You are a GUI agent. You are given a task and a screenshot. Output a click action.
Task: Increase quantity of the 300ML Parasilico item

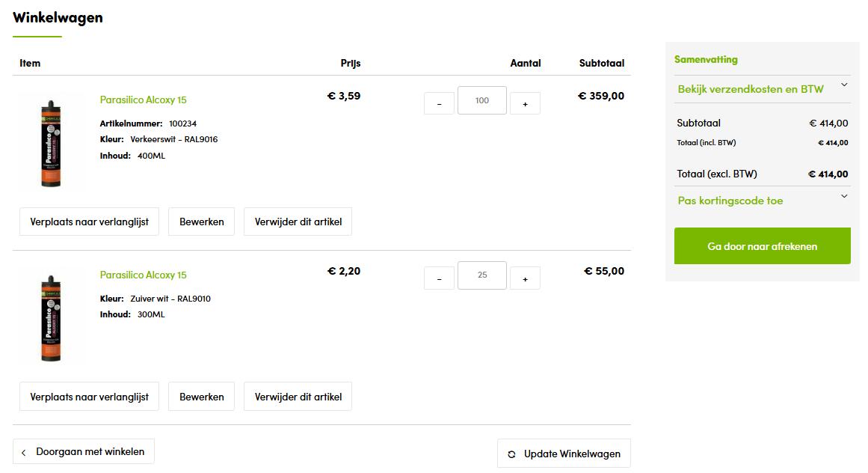tap(525, 278)
